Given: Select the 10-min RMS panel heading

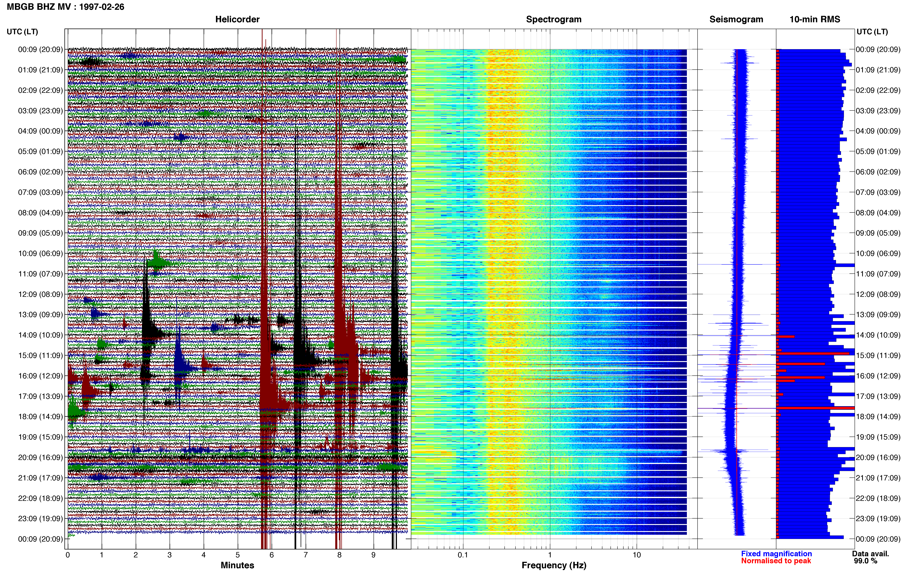Looking at the screenshot, I should (x=815, y=20).
